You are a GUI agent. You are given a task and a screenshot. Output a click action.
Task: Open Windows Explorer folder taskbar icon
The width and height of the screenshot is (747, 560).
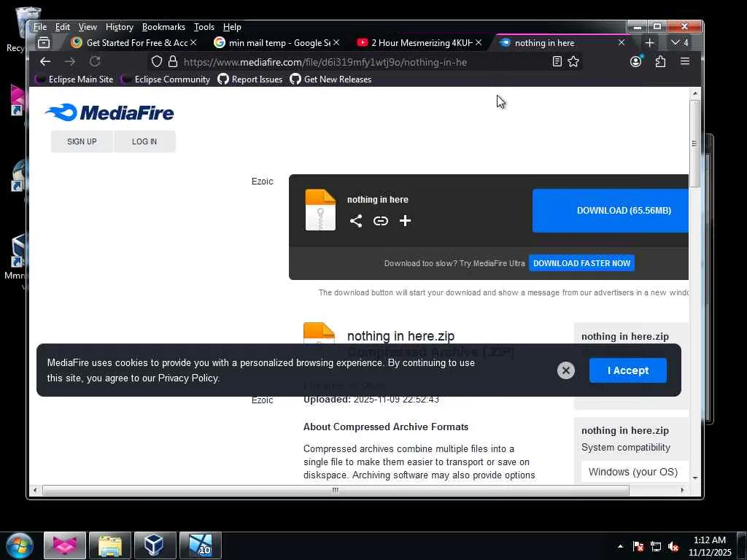[x=109, y=545]
